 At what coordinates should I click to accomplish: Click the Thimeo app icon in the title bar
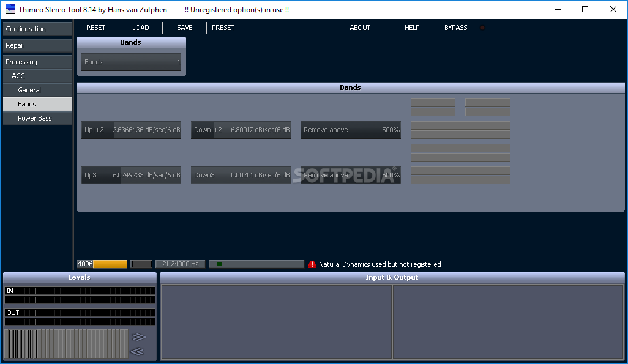coord(10,9)
